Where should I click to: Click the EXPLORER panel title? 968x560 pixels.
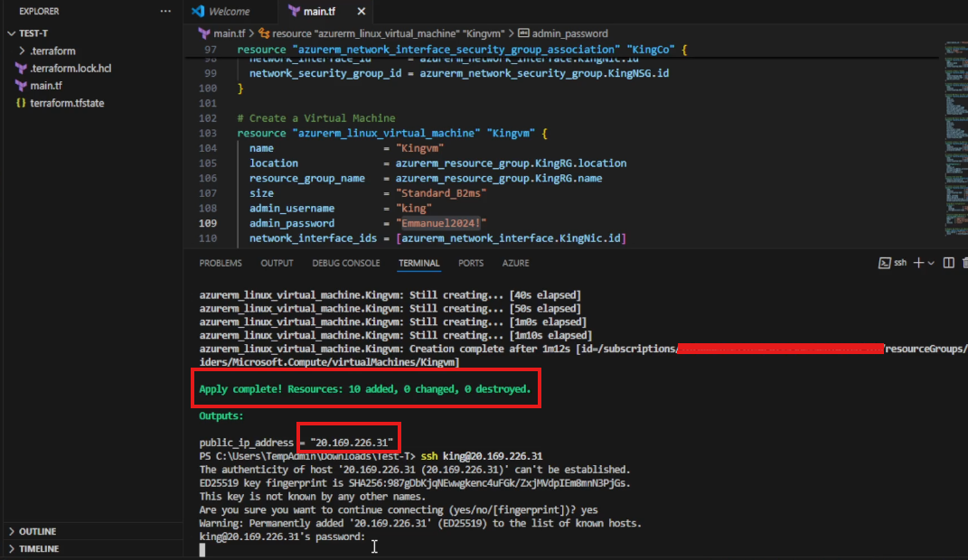click(x=39, y=11)
